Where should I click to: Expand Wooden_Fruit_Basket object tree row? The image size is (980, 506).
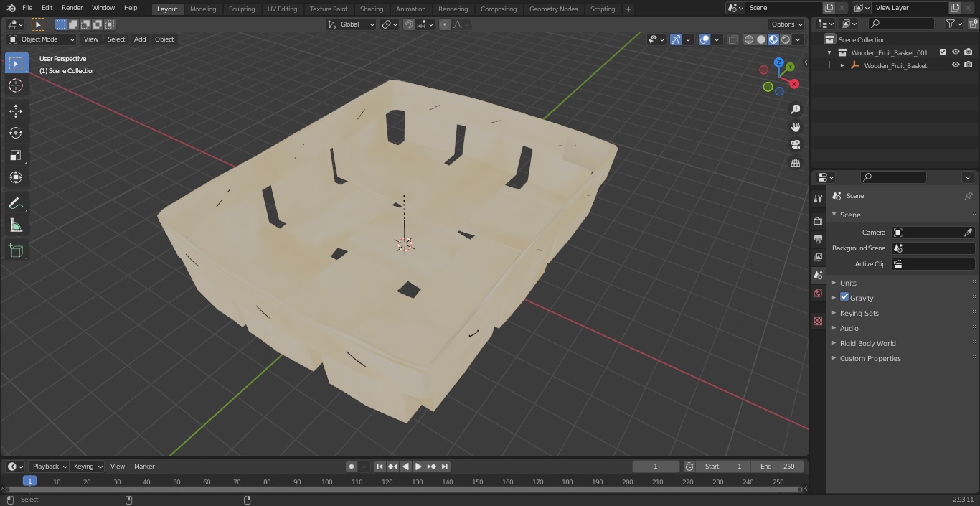tap(842, 65)
